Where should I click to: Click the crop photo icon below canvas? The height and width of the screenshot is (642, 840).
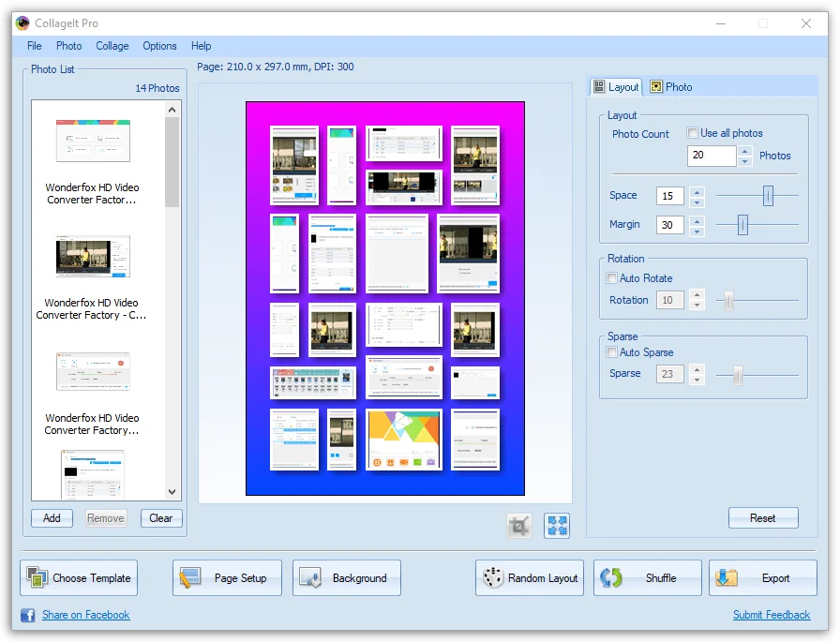point(519,525)
